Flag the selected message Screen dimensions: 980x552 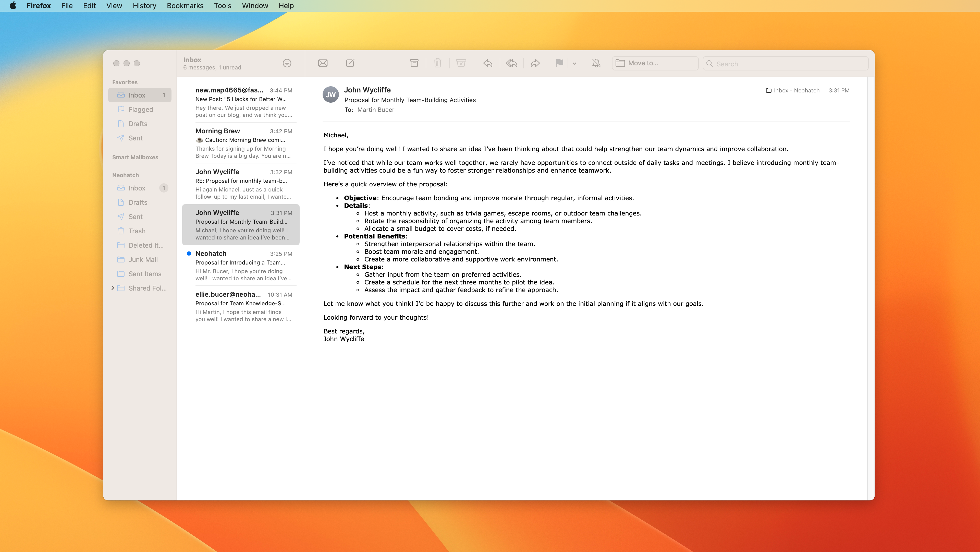click(559, 63)
